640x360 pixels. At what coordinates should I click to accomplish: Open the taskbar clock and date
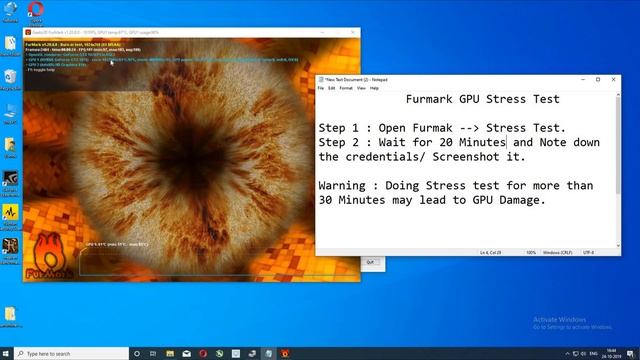pyautogui.click(x=612, y=353)
